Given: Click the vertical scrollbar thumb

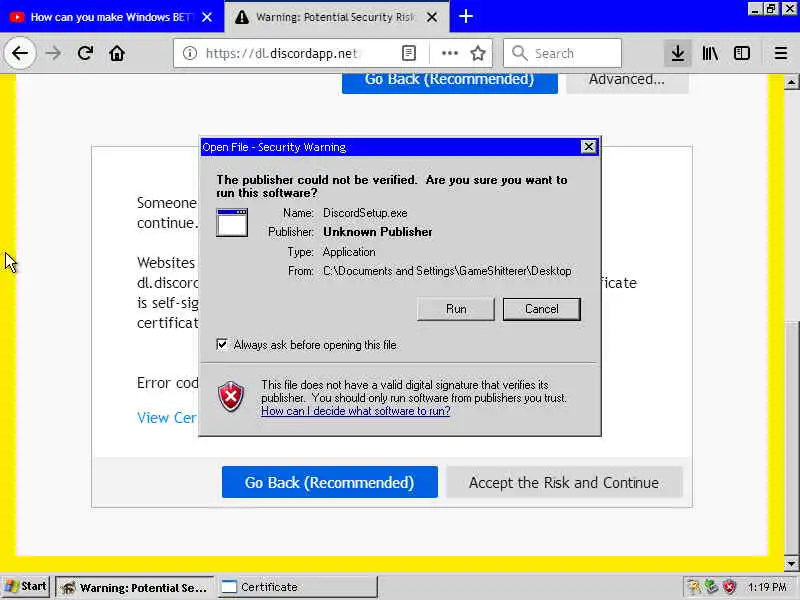Looking at the screenshot, I should point(791,437).
